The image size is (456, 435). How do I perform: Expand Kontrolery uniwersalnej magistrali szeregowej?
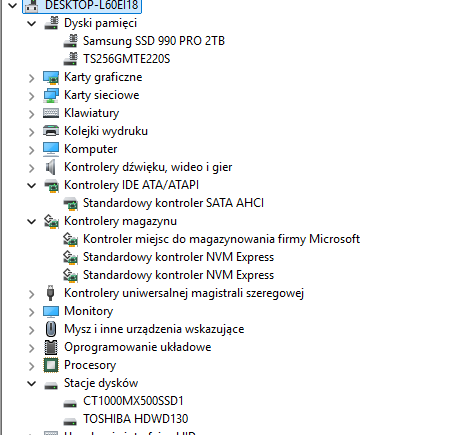(x=31, y=294)
